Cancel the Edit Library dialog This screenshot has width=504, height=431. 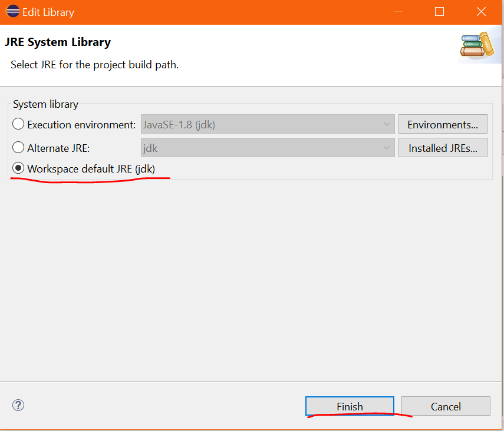(x=446, y=406)
